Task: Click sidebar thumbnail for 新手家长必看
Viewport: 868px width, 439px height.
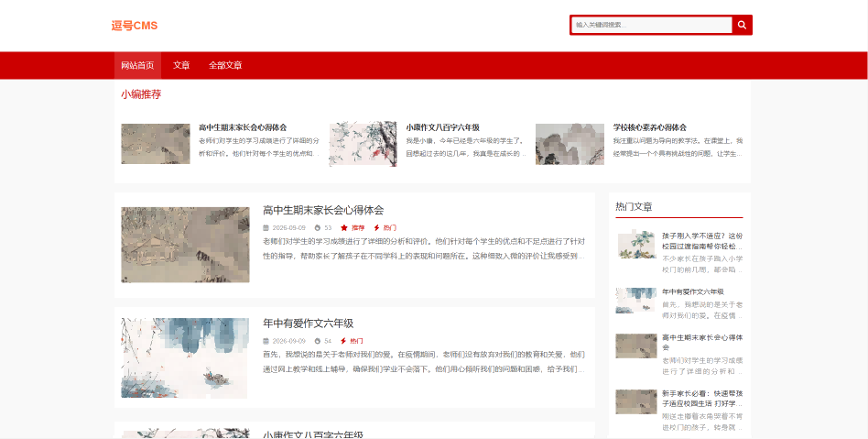Action: click(636, 401)
